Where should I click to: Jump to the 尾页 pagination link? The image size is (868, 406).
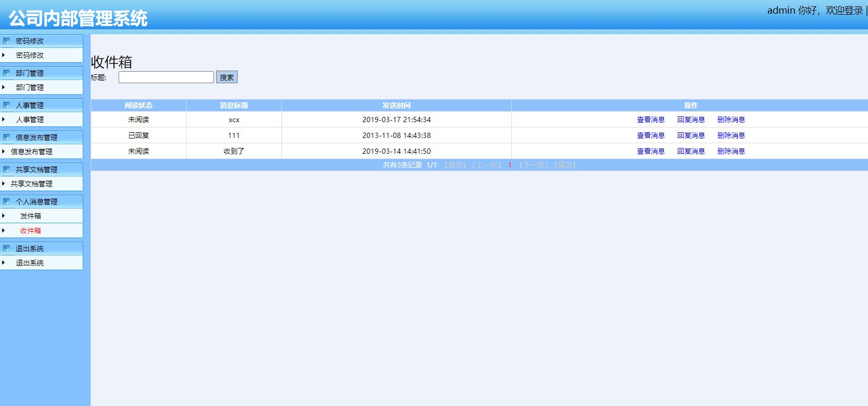(565, 165)
